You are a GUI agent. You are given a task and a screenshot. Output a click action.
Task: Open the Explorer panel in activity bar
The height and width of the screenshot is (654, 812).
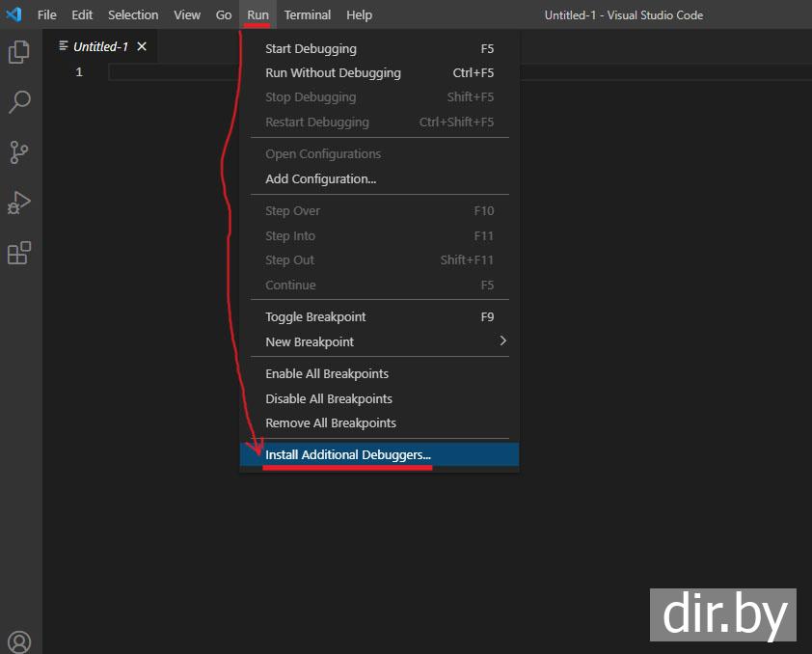point(19,52)
